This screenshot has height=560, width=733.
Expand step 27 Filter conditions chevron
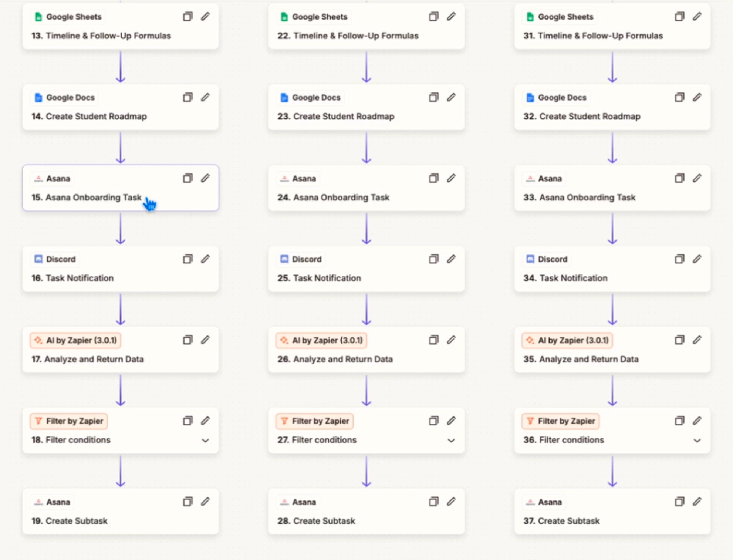point(451,440)
